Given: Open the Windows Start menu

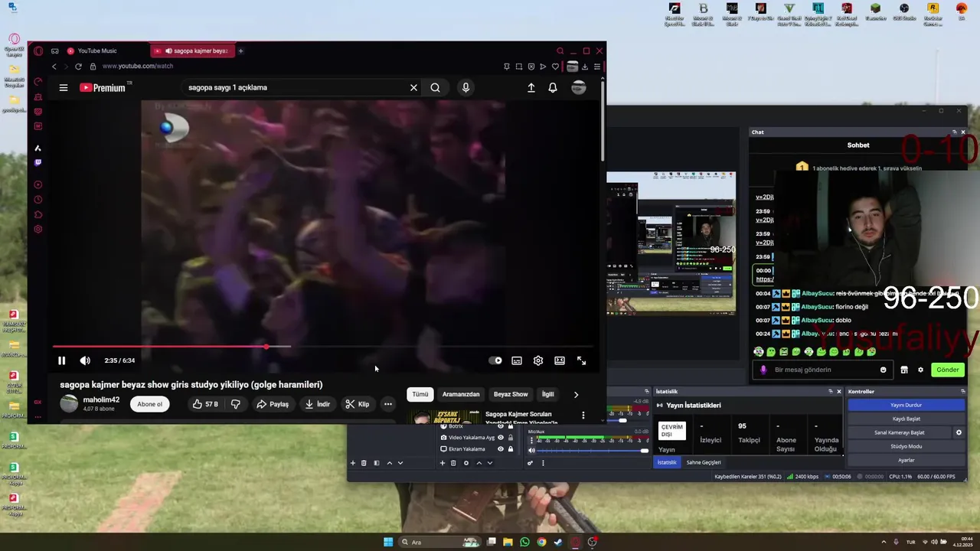Looking at the screenshot, I should pos(388,542).
